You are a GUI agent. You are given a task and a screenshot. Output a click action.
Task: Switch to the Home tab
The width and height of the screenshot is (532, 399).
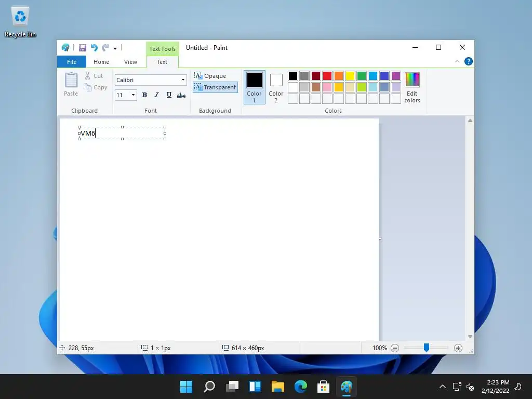[x=101, y=62]
